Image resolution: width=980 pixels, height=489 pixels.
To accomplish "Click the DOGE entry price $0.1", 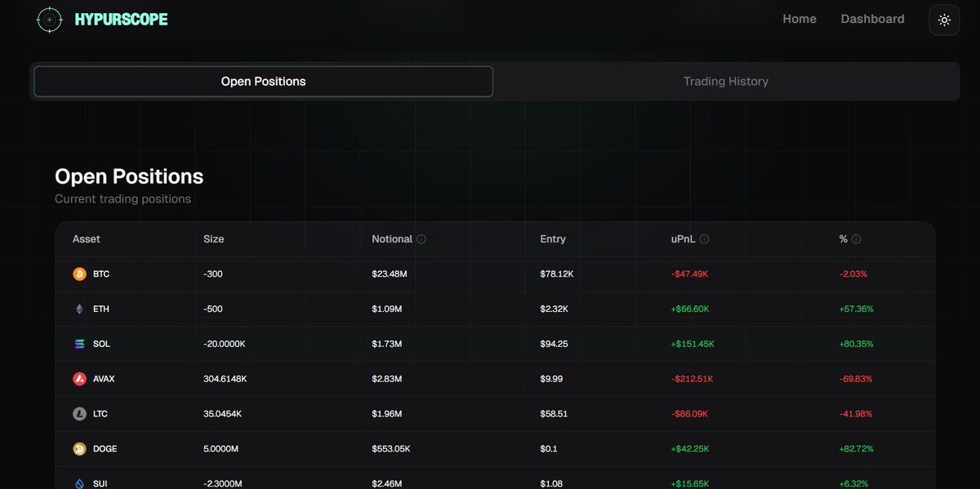I will (548, 449).
